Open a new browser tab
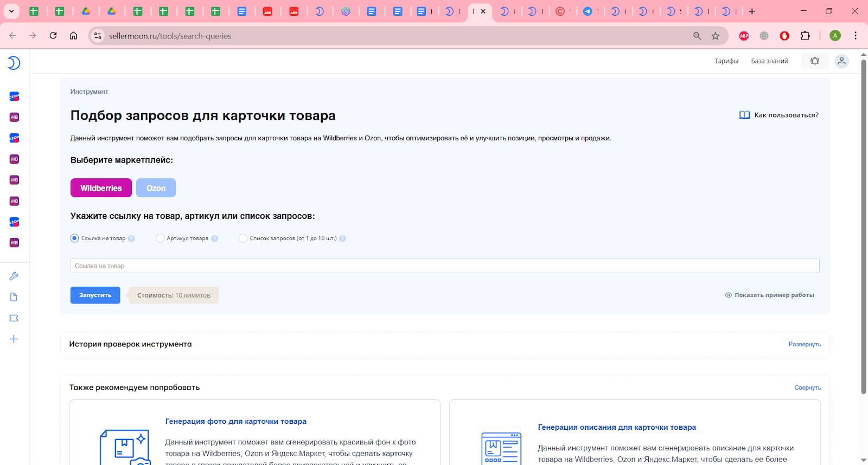Image resolution: width=868 pixels, height=465 pixels. tap(752, 11)
